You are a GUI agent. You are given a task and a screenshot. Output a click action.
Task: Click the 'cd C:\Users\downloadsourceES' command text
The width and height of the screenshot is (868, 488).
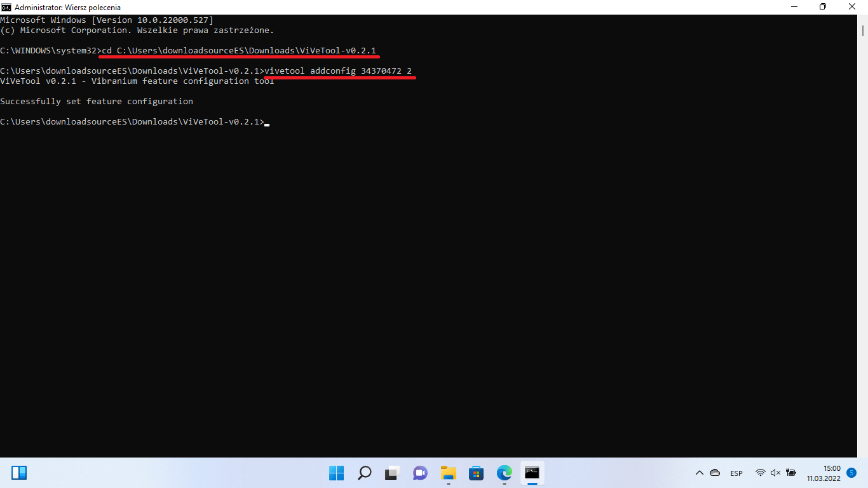click(239, 50)
